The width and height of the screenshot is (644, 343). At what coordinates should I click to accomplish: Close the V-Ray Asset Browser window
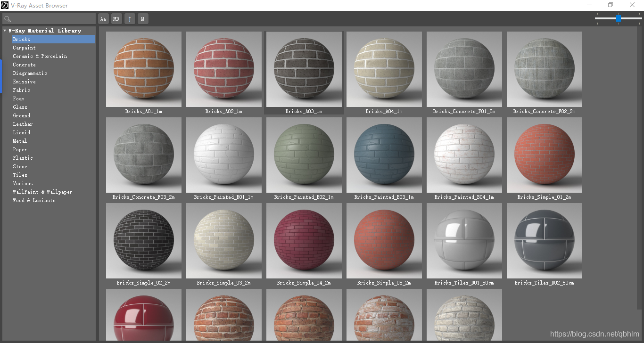pyautogui.click(x=633, y=5)
